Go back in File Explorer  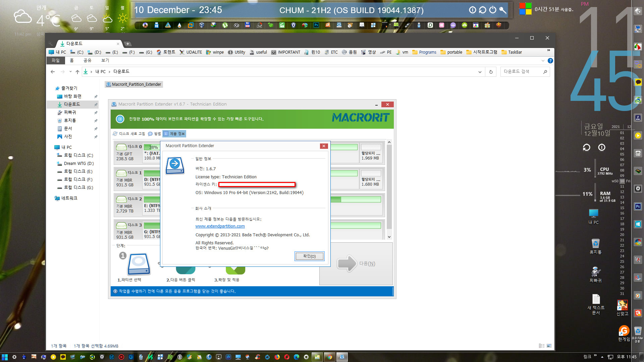(53, 72)
